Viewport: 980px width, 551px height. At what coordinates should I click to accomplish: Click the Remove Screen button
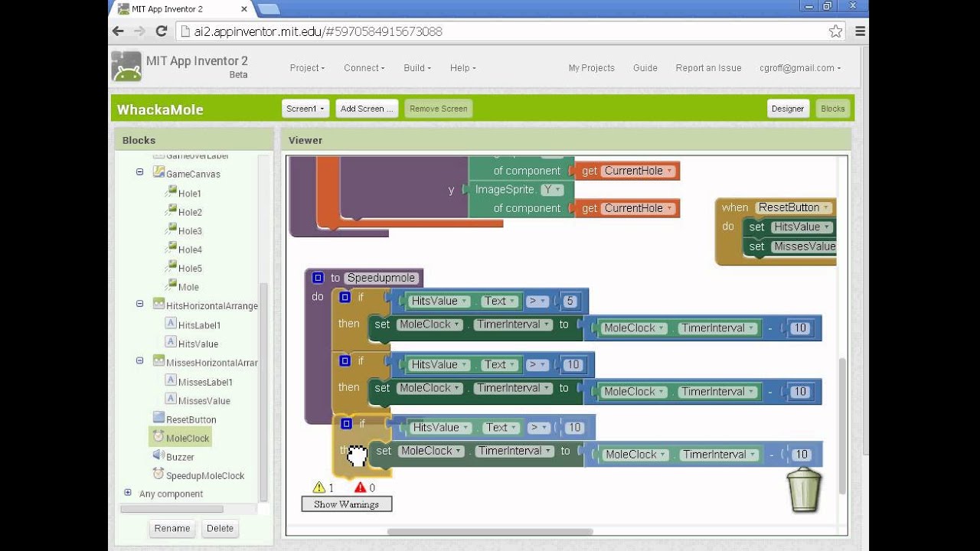(x=438, y=109)
